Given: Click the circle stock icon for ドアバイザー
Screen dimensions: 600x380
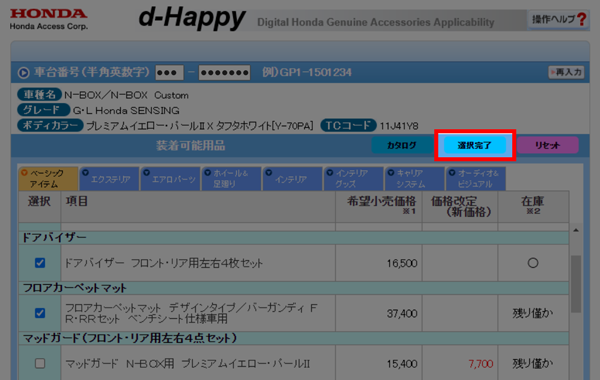Looking at the screenshot, I should 533,263.
